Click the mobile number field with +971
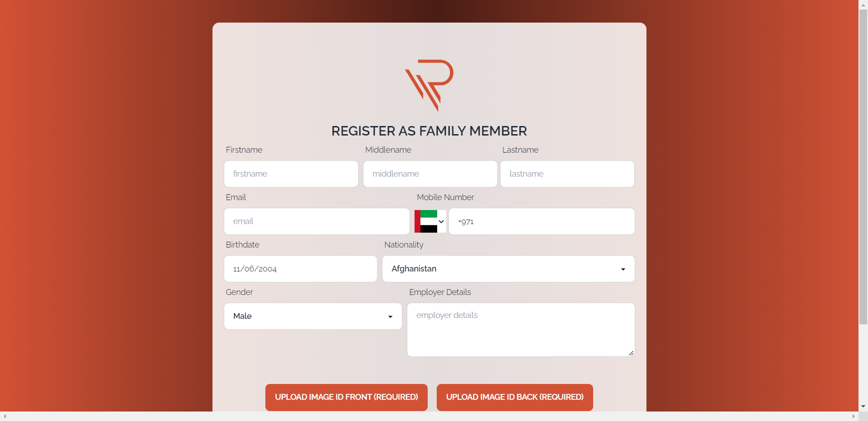868x421 pixels. pyautogui.click(x=542, y=221)
